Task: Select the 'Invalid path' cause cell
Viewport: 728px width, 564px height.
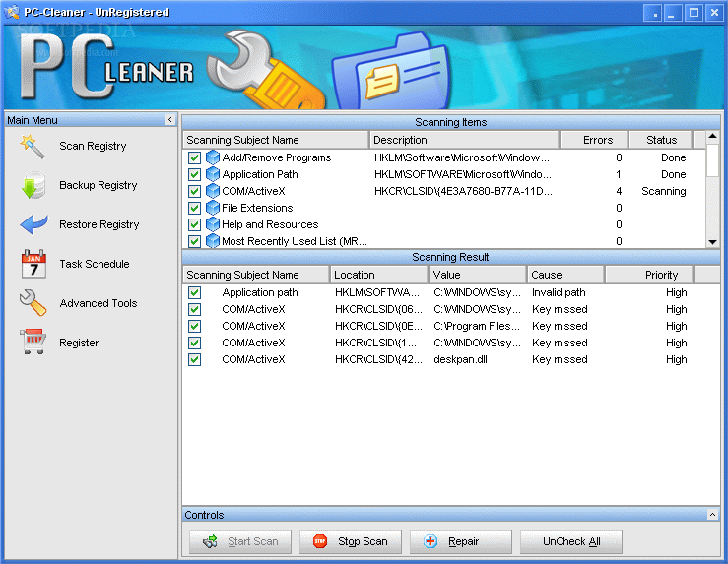Action: point(559,292)
